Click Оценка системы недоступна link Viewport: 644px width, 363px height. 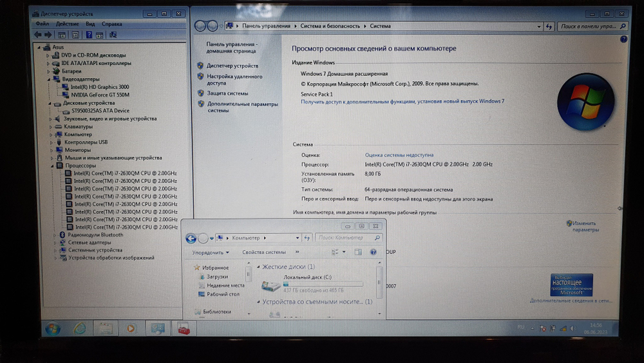(x=399, y=155)
